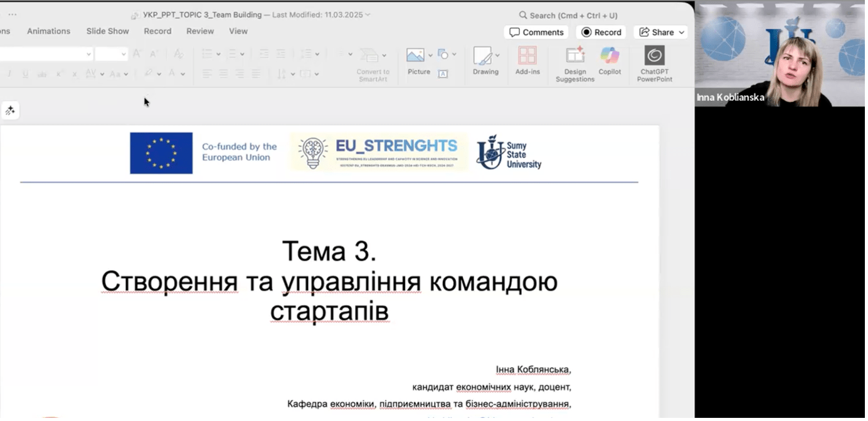Toggle underline formatting

(25, 74)
